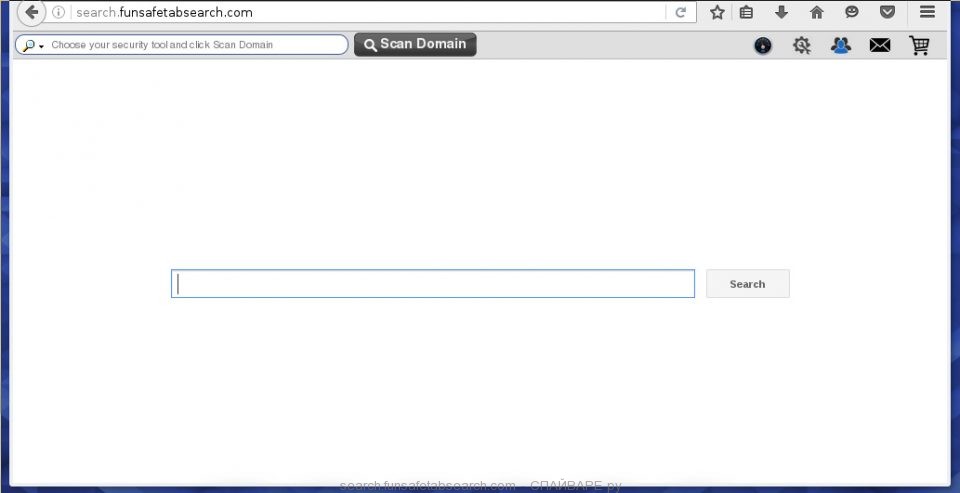Image resolution: width=960 pixels, height=493 pixels.
Task: Bookmark this page with the star icon
Action: pos(717,13)
